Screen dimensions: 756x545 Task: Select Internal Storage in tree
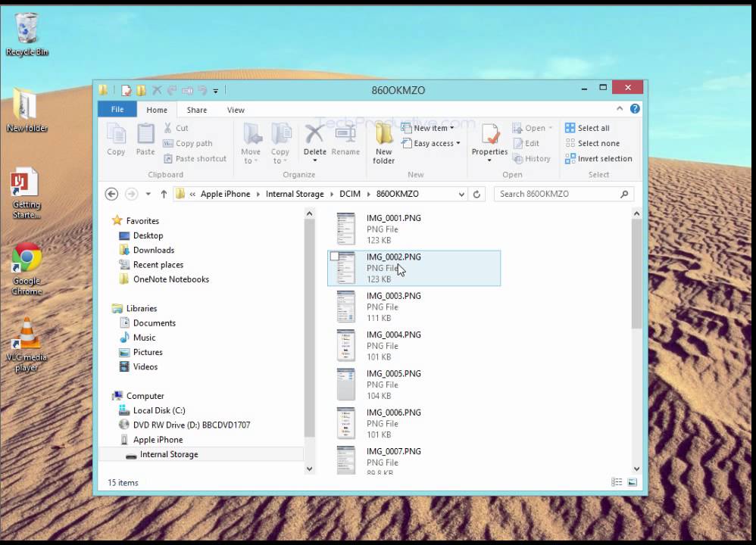162,454
